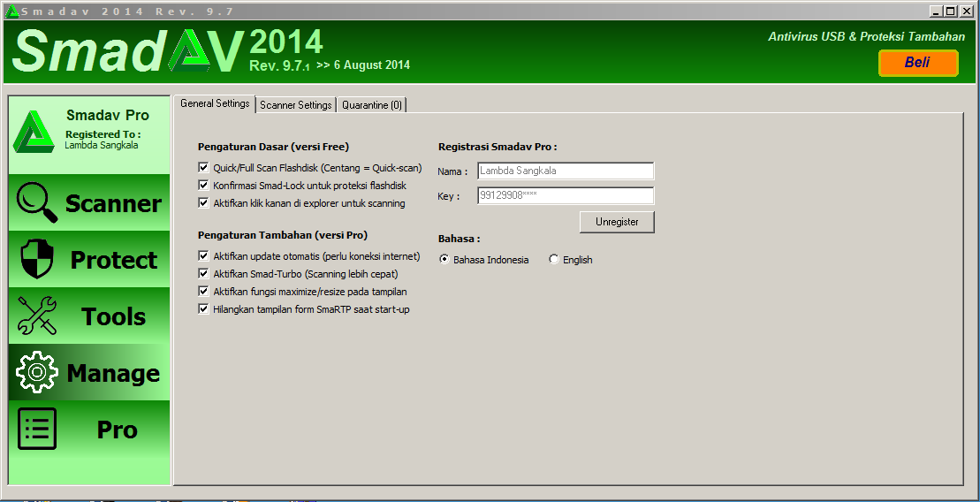
Task: Click the '2014' year text in banner
Action: click(x=286, y=42)
